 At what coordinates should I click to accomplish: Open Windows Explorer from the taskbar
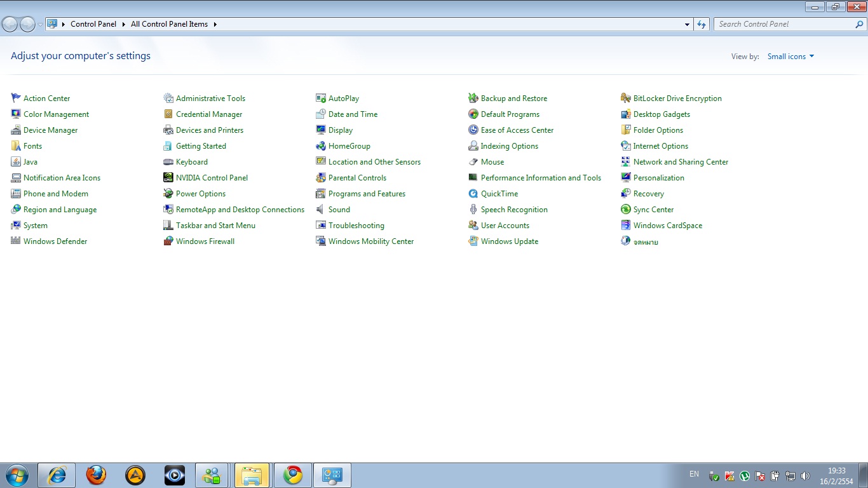pyautogui.click(x=252, y=475)
